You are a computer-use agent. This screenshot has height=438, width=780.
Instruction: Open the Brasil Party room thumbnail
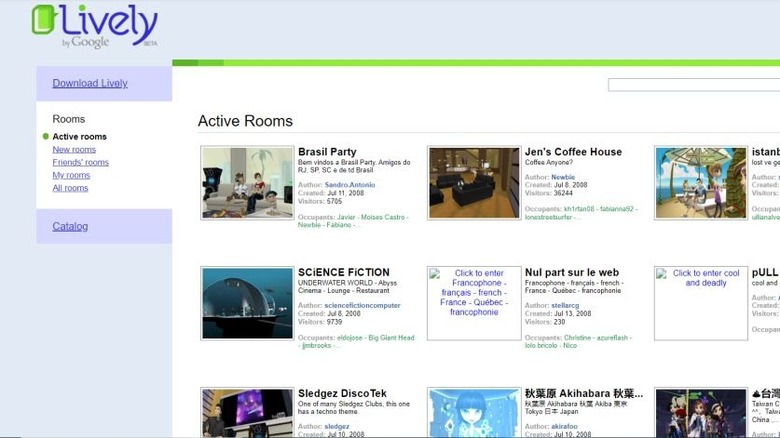[x=247, y=183]
